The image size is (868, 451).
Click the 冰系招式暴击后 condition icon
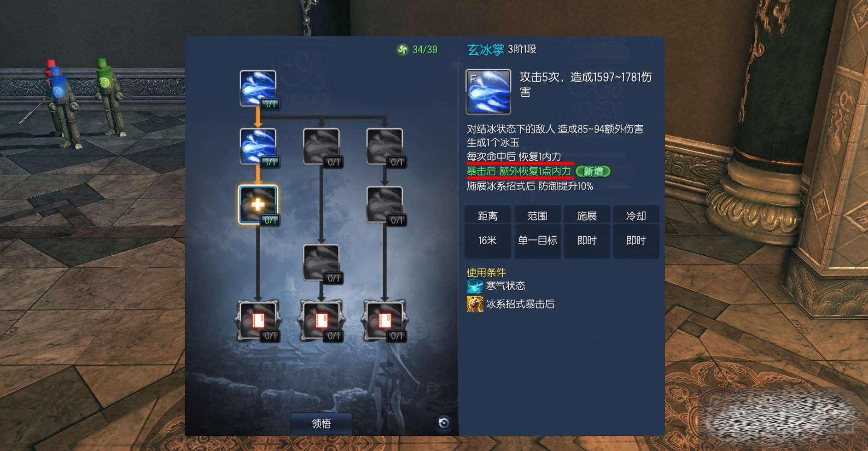(x=475, y=304)
